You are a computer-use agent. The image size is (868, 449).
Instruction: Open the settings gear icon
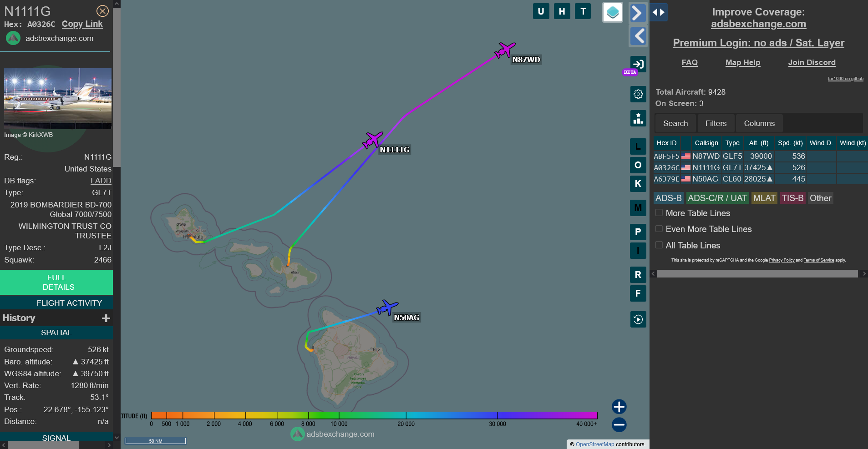pyautogui.click(x=638, y=94)
